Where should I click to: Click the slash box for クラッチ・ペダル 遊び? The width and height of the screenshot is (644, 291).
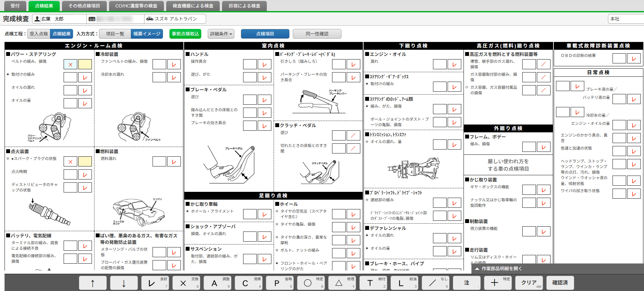[353, 136]
